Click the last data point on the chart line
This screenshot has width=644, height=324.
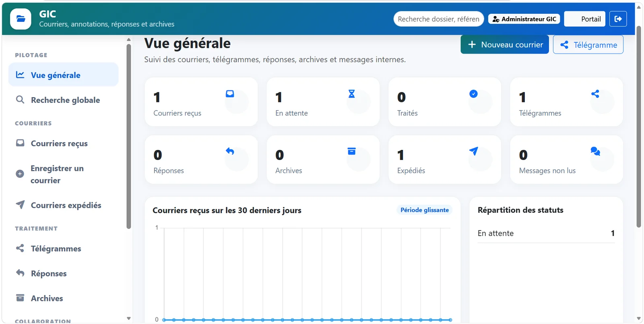point(450,320)
